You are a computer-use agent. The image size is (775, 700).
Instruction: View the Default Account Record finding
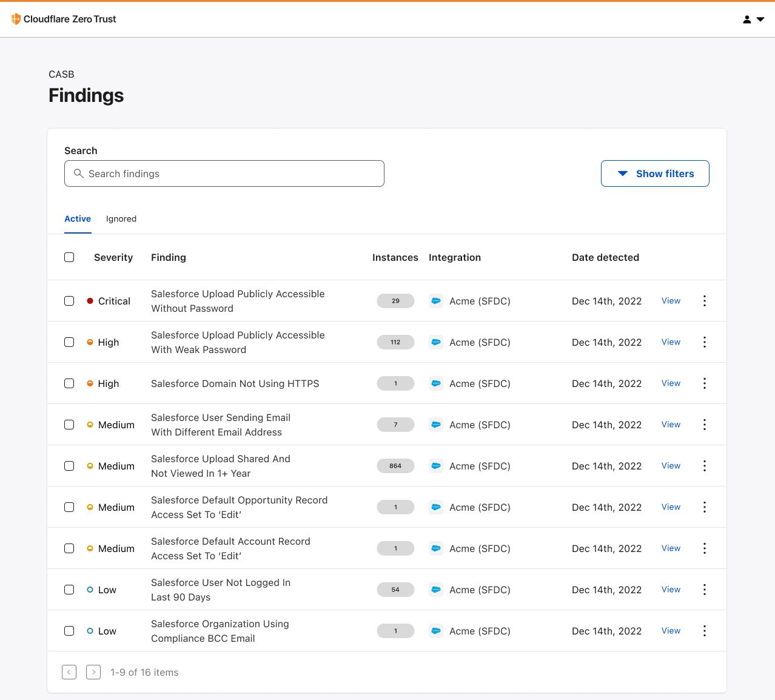(x=671, y=548)
